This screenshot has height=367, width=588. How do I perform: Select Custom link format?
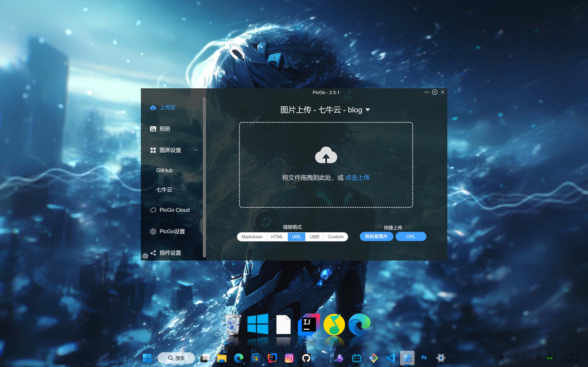coord(335,237)
